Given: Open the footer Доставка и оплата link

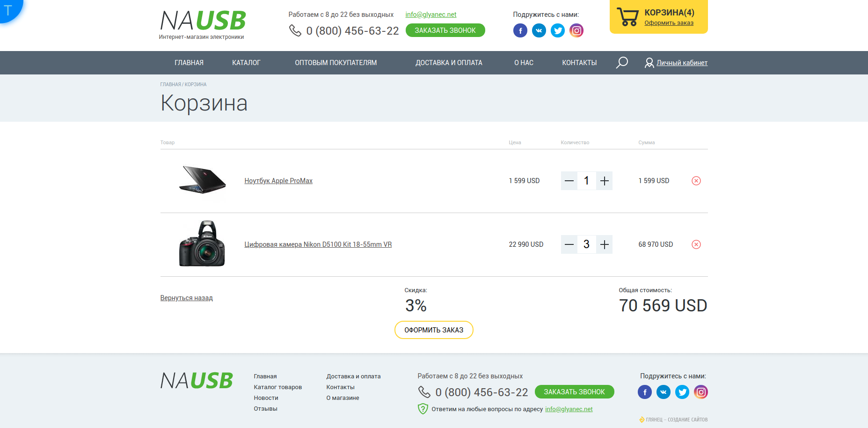Looking at the screenshot, I should click(353, 376).
